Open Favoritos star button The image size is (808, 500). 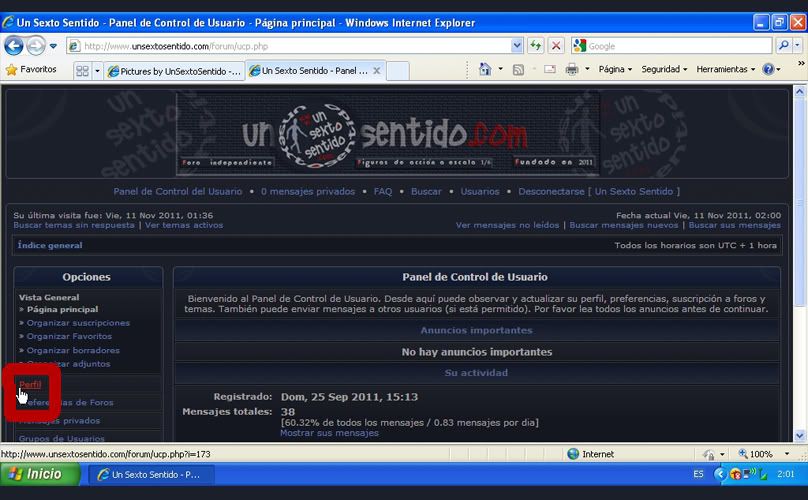tap(31, 69)
